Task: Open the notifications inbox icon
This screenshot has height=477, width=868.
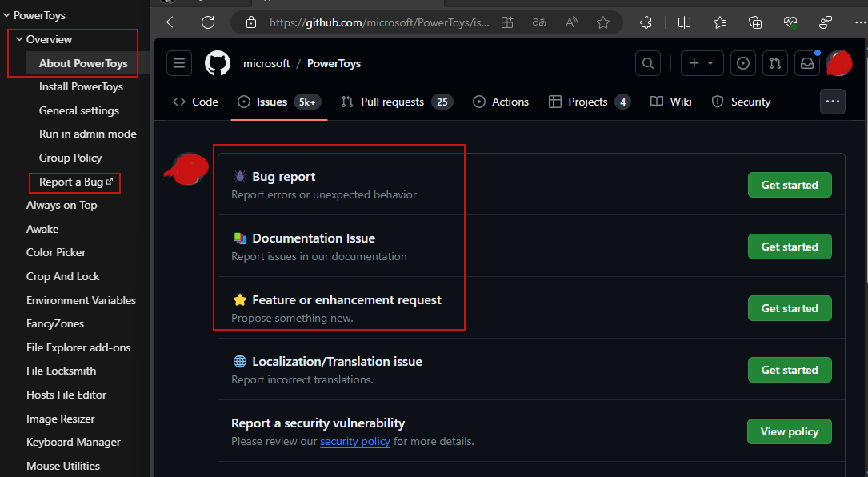Action: pos(808,63)
